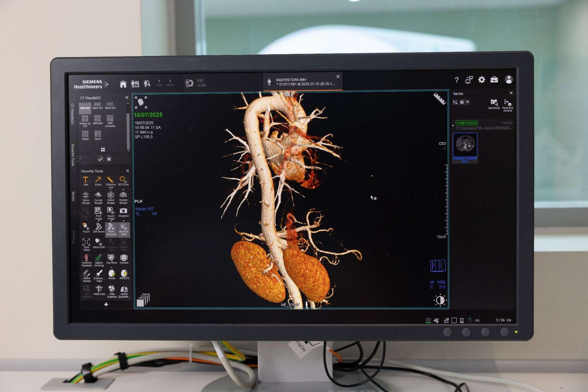This screenshot has width=588, height=392.
Task: Select the Punch tool
Action: [86, 227]
